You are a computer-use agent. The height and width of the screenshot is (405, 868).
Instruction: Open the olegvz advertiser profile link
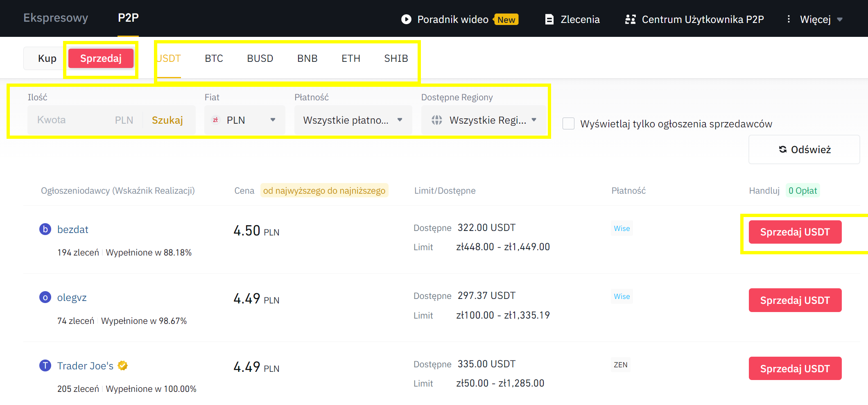(72, 298)
